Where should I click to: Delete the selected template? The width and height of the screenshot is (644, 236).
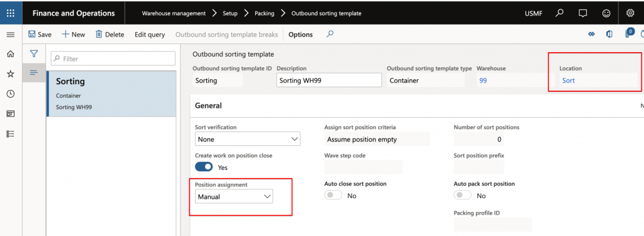(x=109, y=35)
